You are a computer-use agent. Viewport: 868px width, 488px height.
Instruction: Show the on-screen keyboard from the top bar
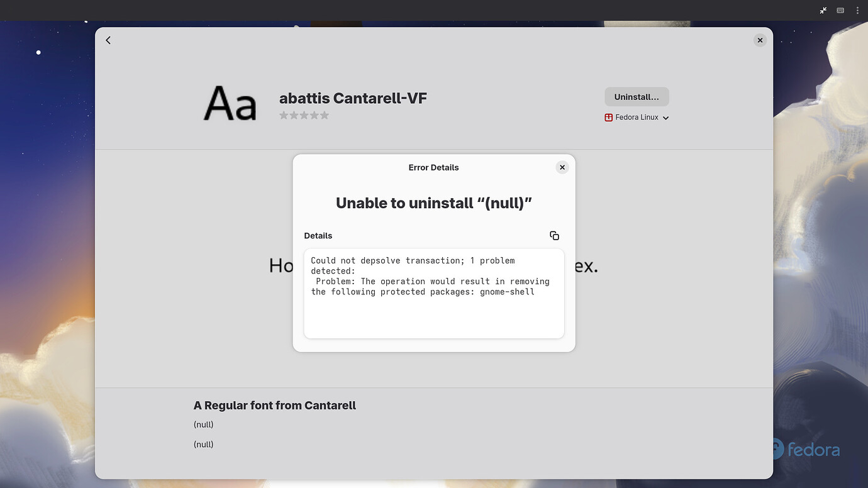coord(840,10)
